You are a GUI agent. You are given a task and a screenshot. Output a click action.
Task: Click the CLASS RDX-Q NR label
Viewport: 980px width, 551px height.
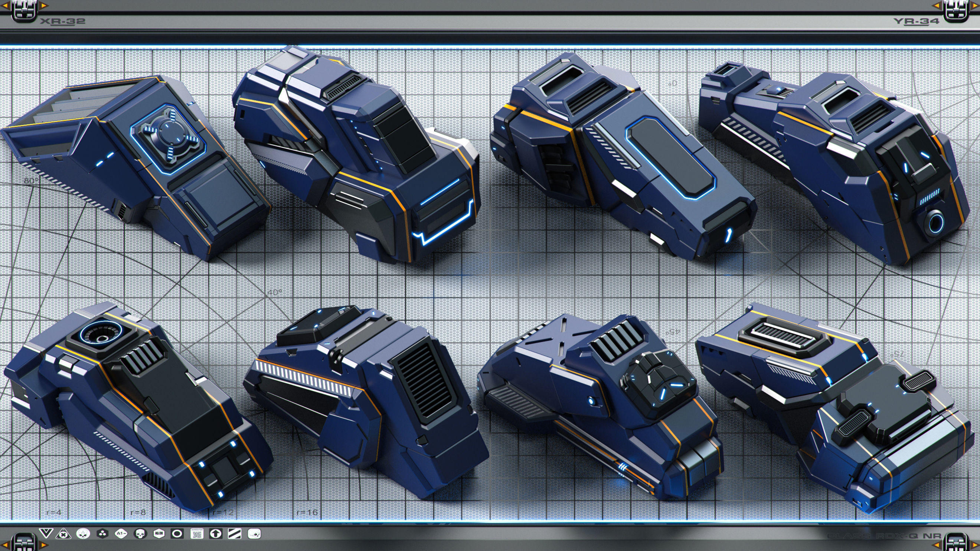pyautogui.click(x=885, y=536)
